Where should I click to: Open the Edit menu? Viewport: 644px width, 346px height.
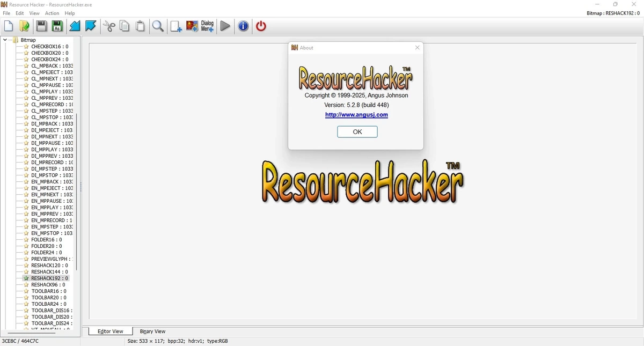[x=20, y=13]
